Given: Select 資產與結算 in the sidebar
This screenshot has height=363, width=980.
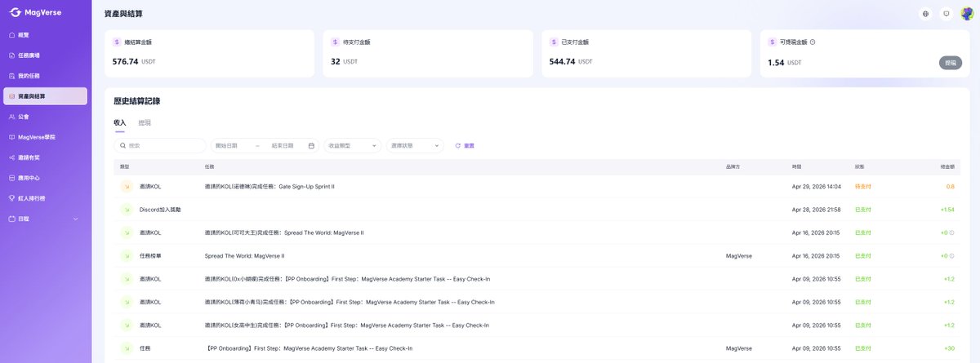Looking at the screenshot, I should click(x=45, y=96).
